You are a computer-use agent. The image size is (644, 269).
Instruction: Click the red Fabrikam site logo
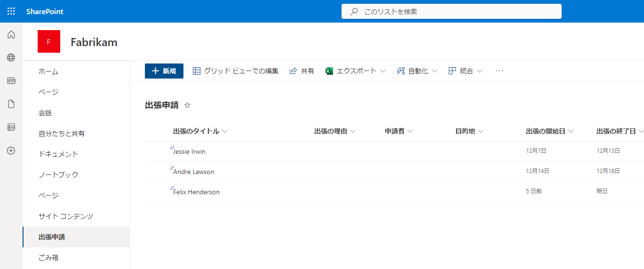point(49,41)
